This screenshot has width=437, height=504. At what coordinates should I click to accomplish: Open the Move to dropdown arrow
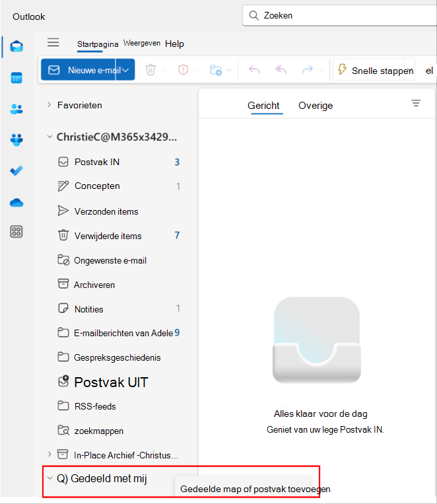pyautogui.click(x=229, y=70)
